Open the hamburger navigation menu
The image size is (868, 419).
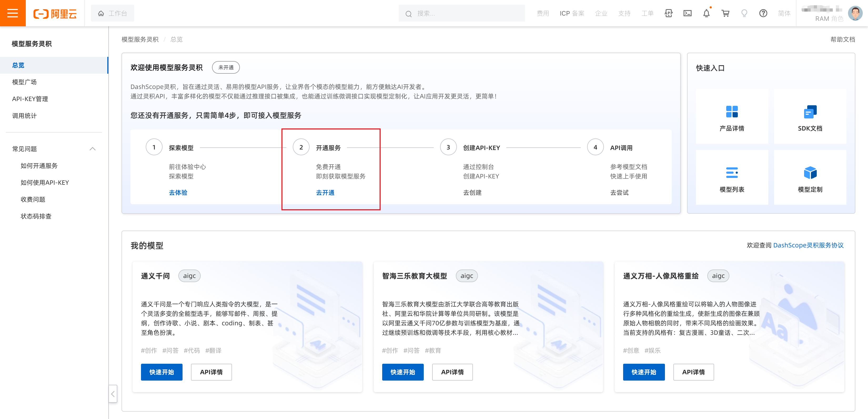[12, 13]
